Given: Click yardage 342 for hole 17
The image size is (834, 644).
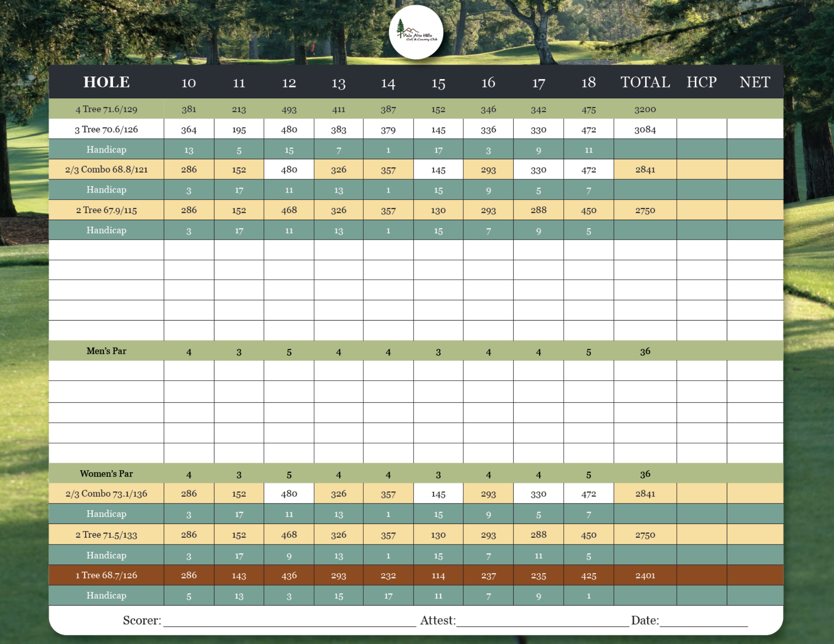Looking at the screenshot, I should coord(538,110).
